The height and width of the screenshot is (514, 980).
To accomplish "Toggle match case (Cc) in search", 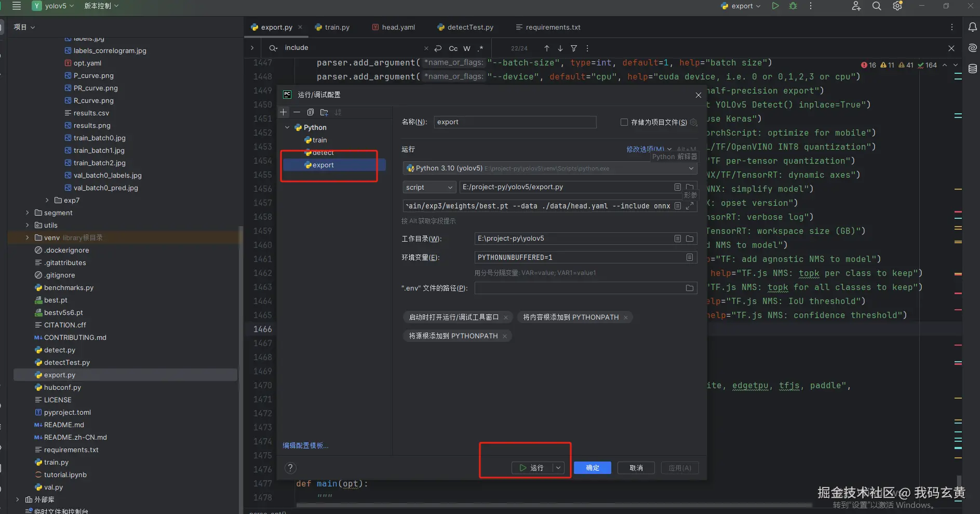I will point(453,48).
